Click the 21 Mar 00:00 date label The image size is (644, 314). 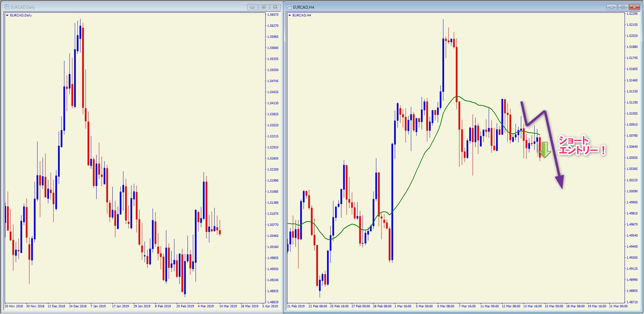pos(618,306)
